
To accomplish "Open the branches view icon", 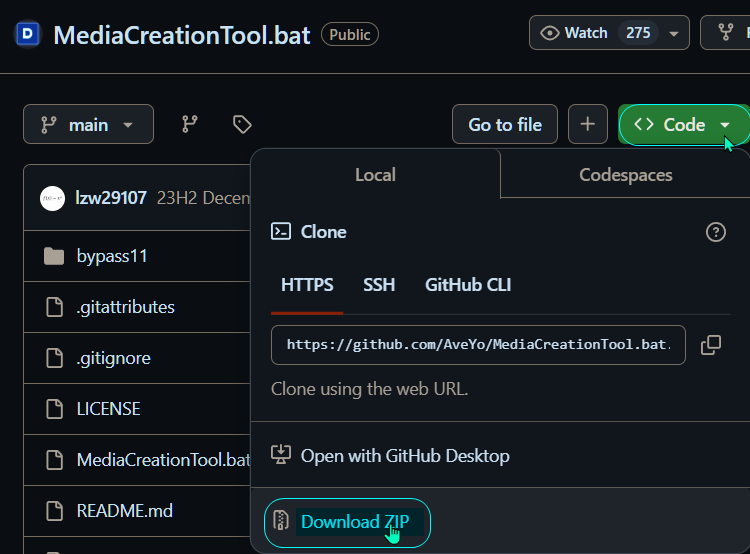I will [x=190, y=124].
